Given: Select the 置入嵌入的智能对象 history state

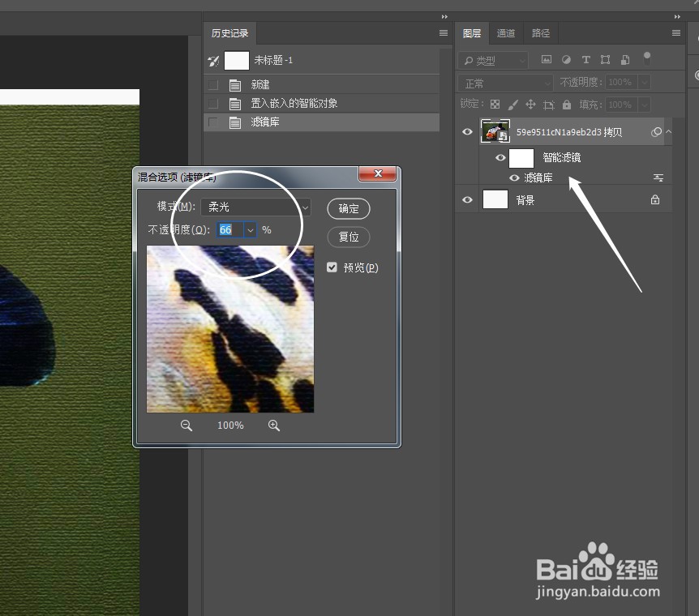Looking at the screenshot, I should pos(321,104).
